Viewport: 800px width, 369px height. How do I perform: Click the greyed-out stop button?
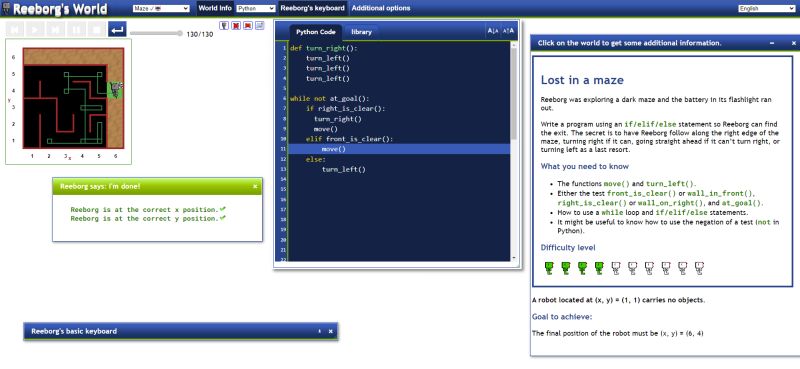96,29
